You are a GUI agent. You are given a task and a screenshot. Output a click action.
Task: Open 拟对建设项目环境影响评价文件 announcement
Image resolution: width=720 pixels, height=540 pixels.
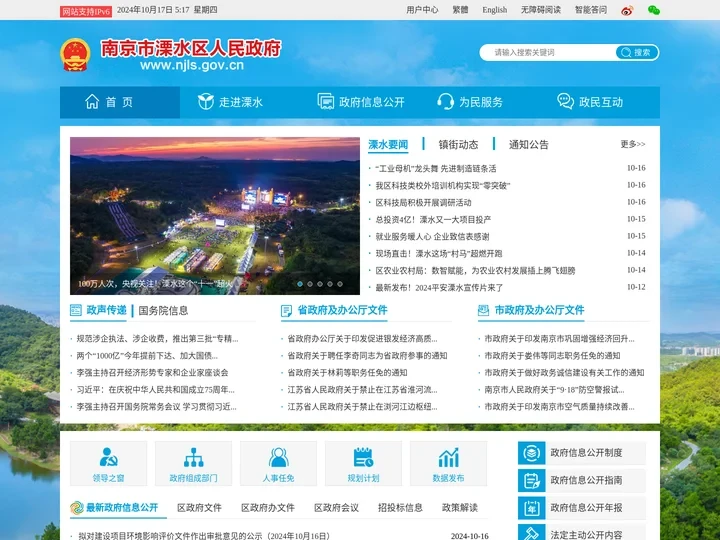click(x=204, y=536)
